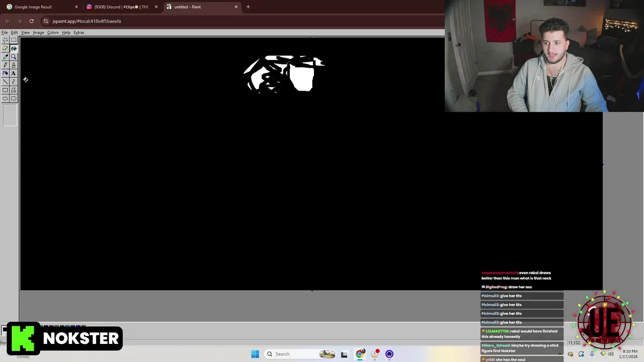
Task: Show hidden system tray icons
Action: click(x=559, y=354)
